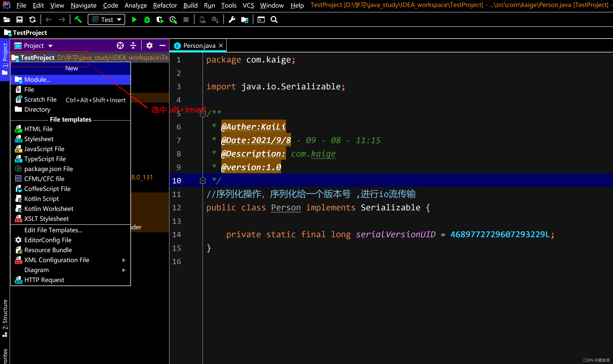
Task: Open Edit File Templates...
Action: 71,230
